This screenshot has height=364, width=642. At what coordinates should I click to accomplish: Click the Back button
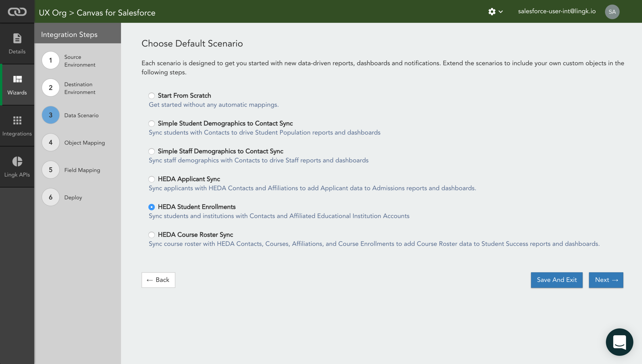pyautogui.click(x=158, y=280)
